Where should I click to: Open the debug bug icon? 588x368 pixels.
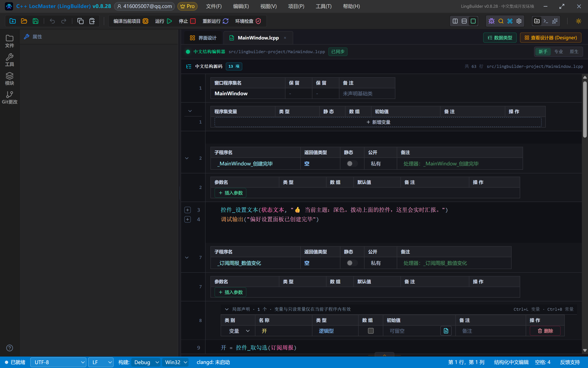point(491,21)
